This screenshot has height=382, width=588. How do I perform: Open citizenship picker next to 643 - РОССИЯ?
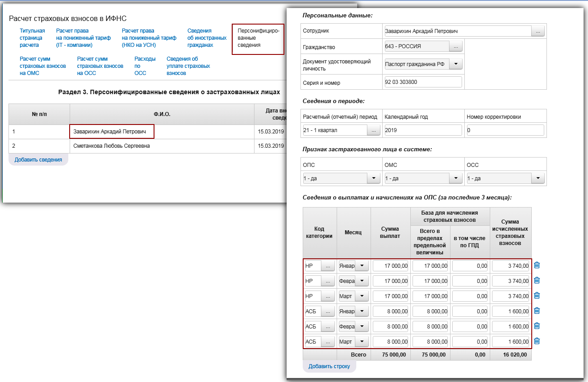(x=456, y=46)
